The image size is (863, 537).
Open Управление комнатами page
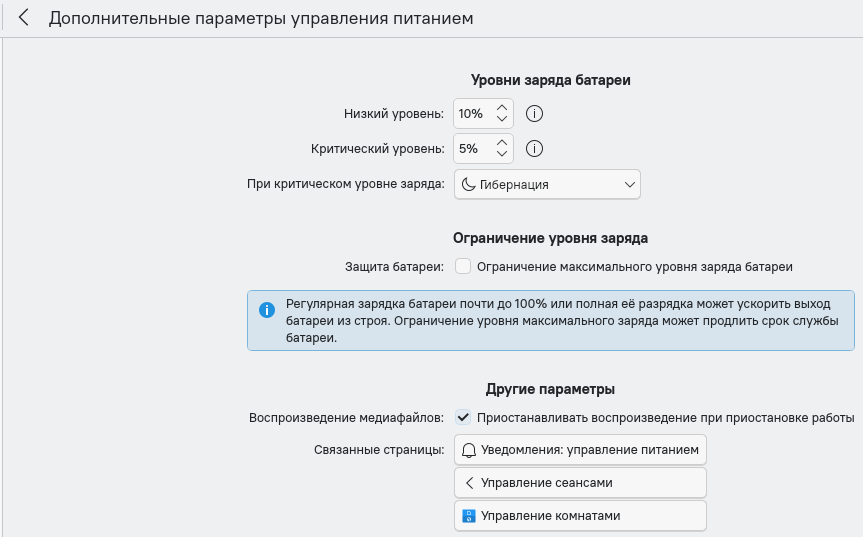point(580,516)
